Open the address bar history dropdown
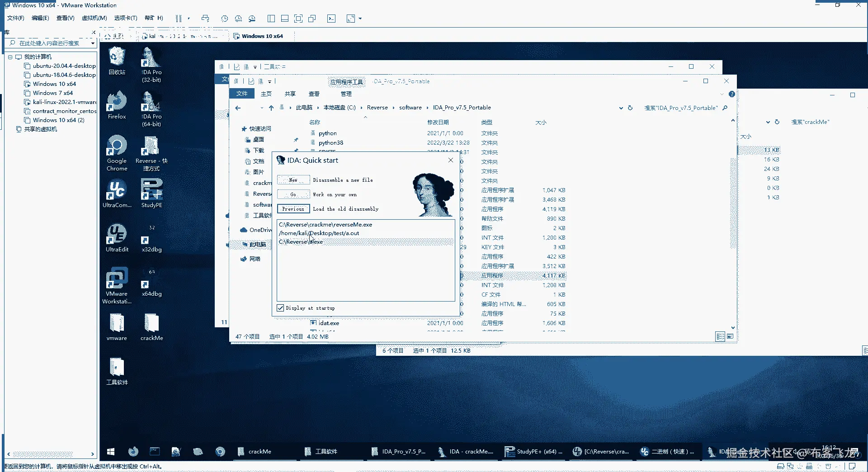This screenshot has width=868, height=472. [x=621, y=108]
